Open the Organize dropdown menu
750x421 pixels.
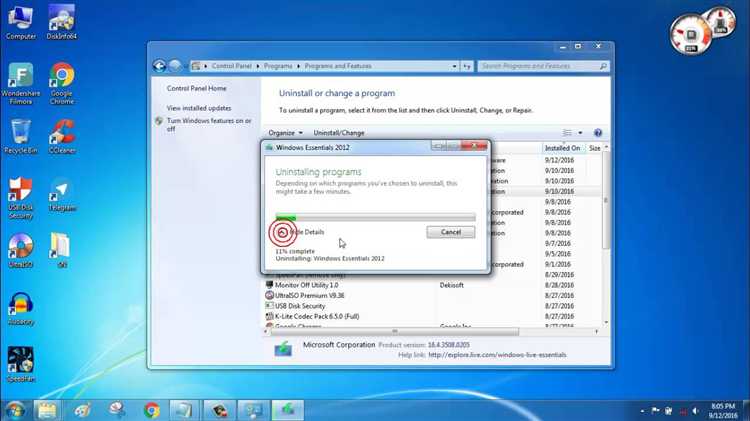click(285, 133)
